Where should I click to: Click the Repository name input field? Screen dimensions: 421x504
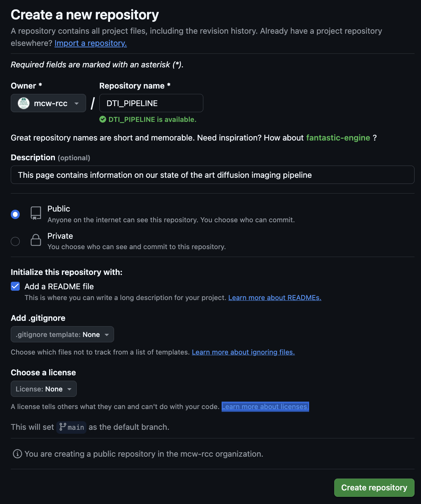tap(151, 103)
